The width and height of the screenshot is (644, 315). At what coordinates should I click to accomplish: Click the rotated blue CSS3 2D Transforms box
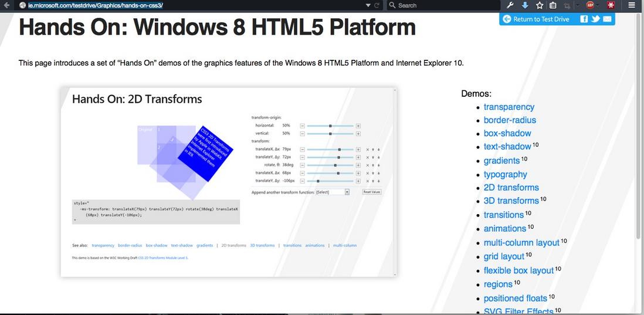tap(205, 153)
